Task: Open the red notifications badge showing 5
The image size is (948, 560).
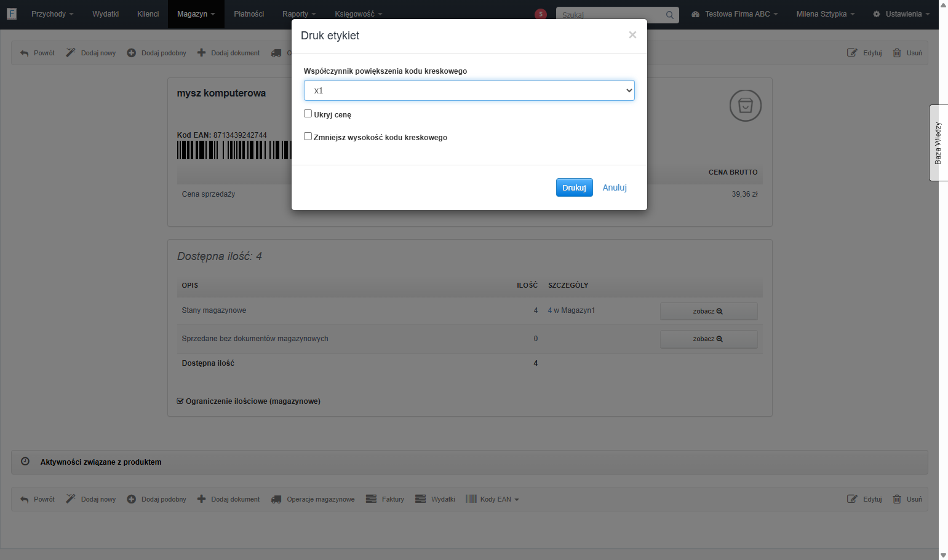Action: (x=541, y=14)
